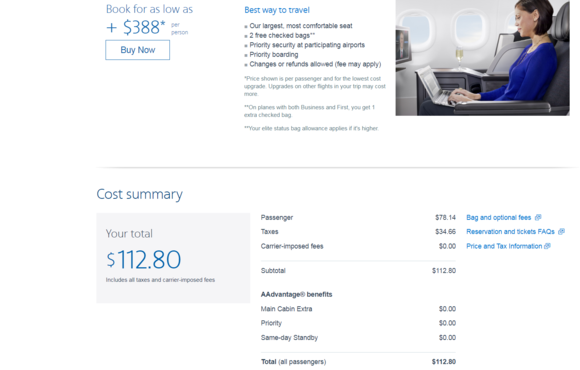Viewport: 580px width, 370px height.
Task: Click the Your total $112.80 amount
Action: point(144,259)
